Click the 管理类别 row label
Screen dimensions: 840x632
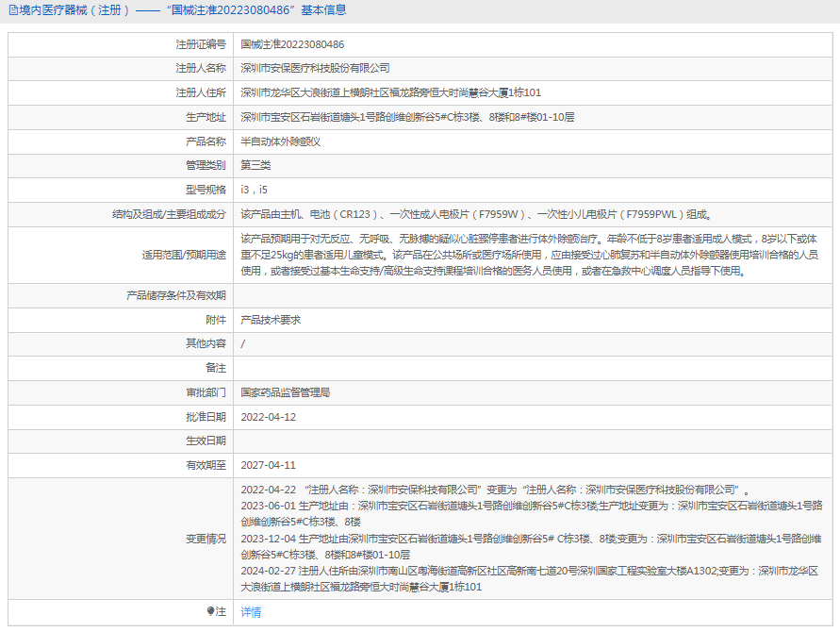[206, 165]
